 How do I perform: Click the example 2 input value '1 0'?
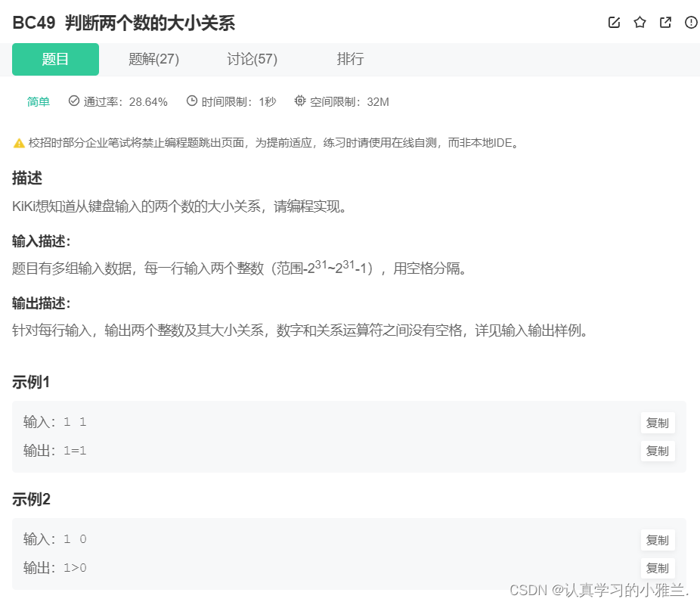(x=75, y=539)
